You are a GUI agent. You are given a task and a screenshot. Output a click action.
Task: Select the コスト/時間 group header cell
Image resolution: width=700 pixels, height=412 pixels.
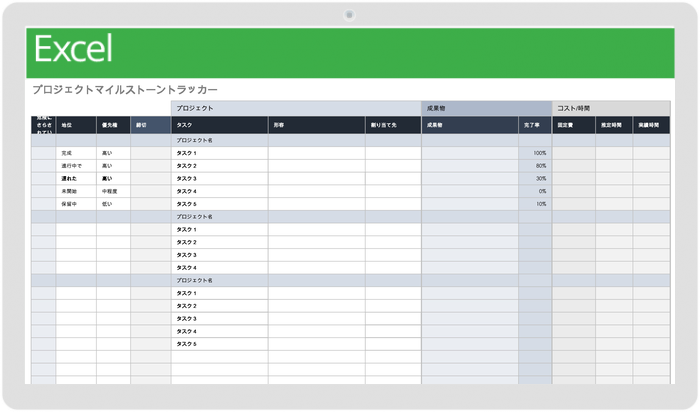coord(611,108)
